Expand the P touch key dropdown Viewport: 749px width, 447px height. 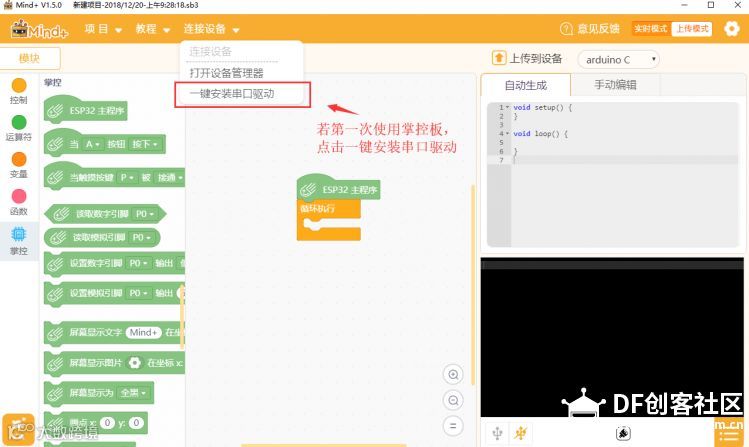pos(127,178)
